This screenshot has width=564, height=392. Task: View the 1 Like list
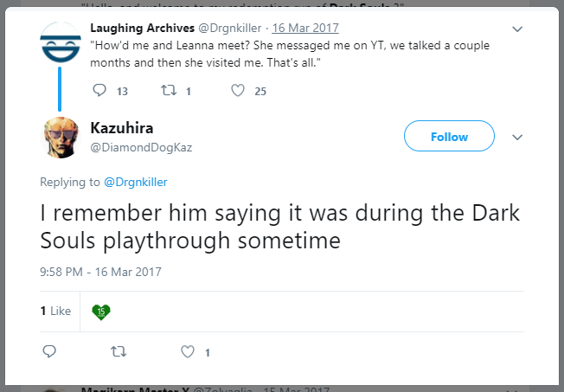click(55, 311)
